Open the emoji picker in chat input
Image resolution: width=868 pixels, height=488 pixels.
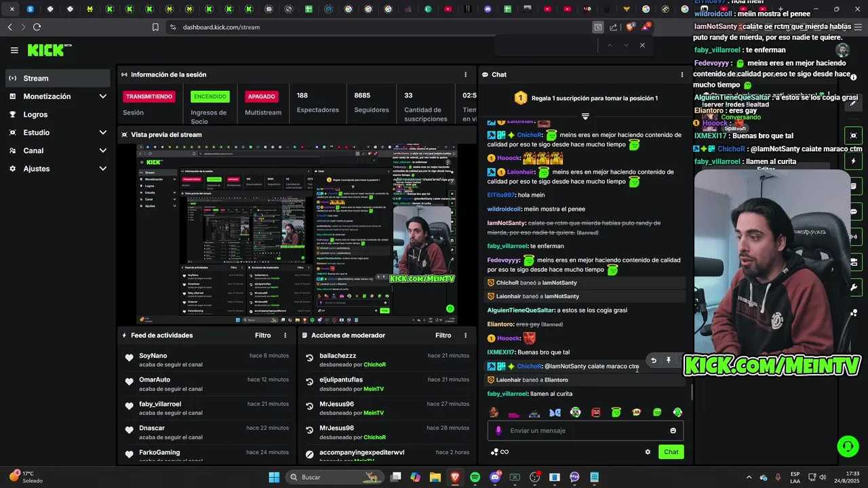pos(673,430)
